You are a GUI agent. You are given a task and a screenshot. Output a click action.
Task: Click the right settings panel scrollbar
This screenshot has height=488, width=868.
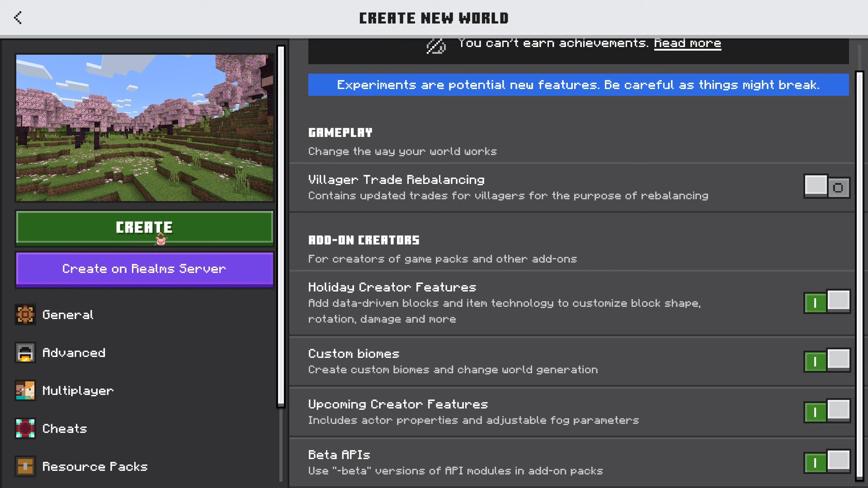859,276
